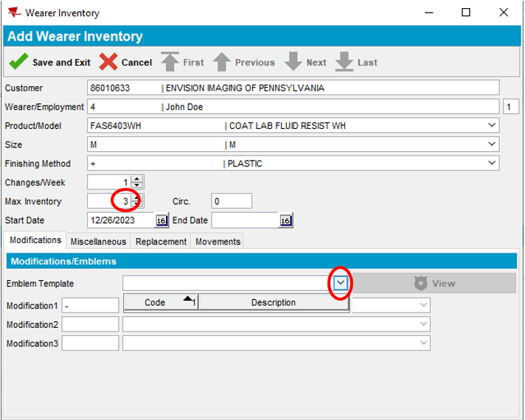525x420 pixels.
Task: Open the Replacement tab
Action: 161,242
